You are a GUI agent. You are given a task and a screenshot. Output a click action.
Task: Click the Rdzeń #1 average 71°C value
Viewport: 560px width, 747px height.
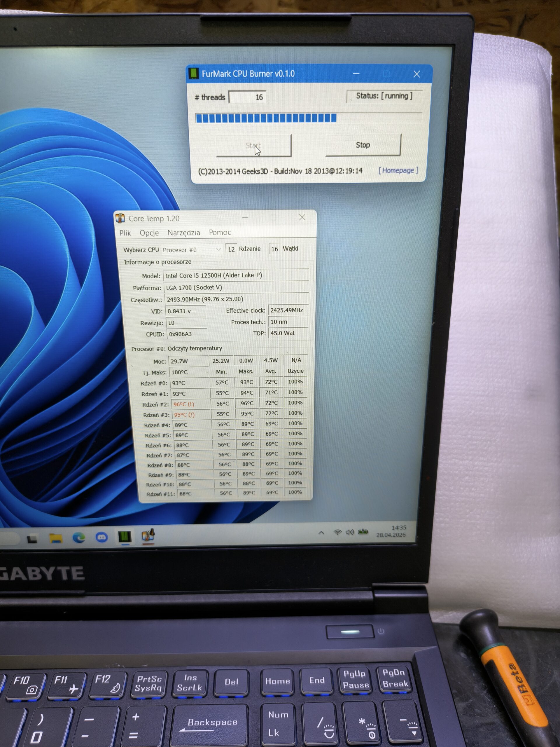(x=271, y=392)
